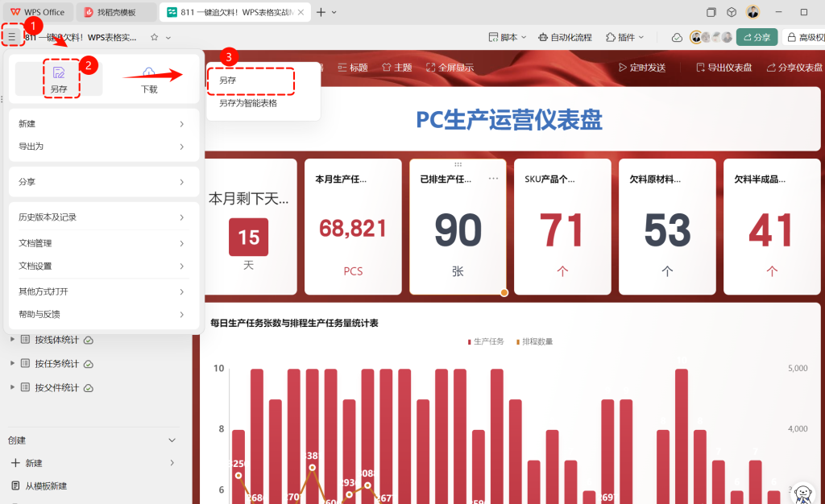Open the 导出为 export-as menu entry
Image resolution: width=825 pixels, height=504 pixels.
point(104,146)
